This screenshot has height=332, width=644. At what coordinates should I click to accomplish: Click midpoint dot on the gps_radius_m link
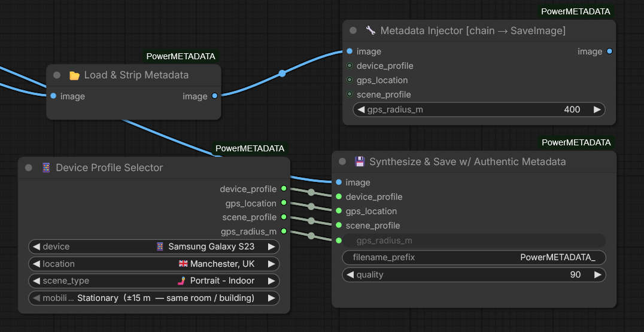(311, 236)
